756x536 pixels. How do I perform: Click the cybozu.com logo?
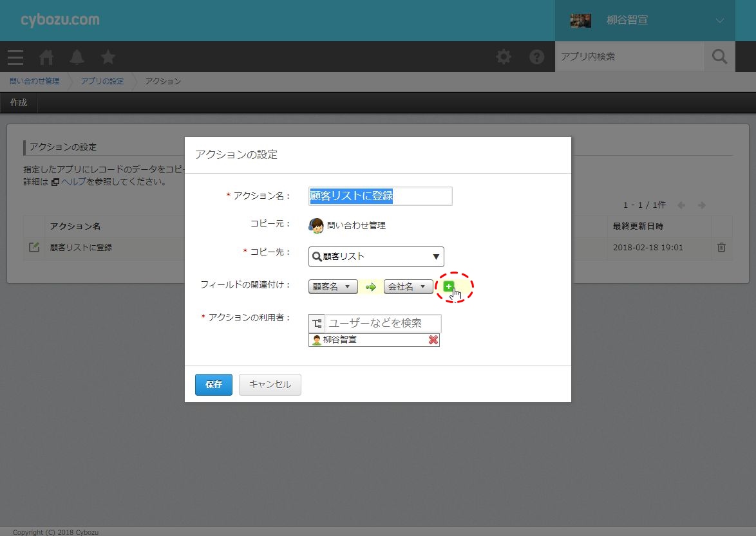tap(61, 20)
